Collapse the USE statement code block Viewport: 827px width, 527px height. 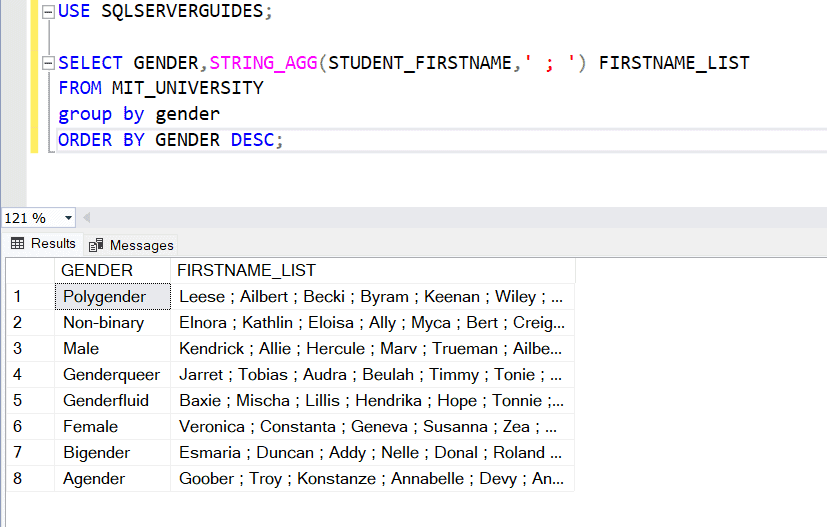coord(48,12)
